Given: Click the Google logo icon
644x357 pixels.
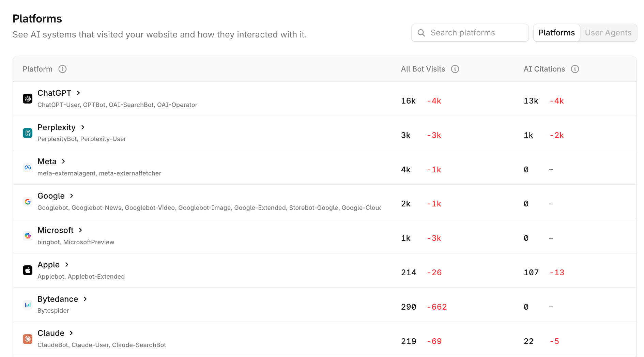Looking at the screenshot, I should (28, 202).
